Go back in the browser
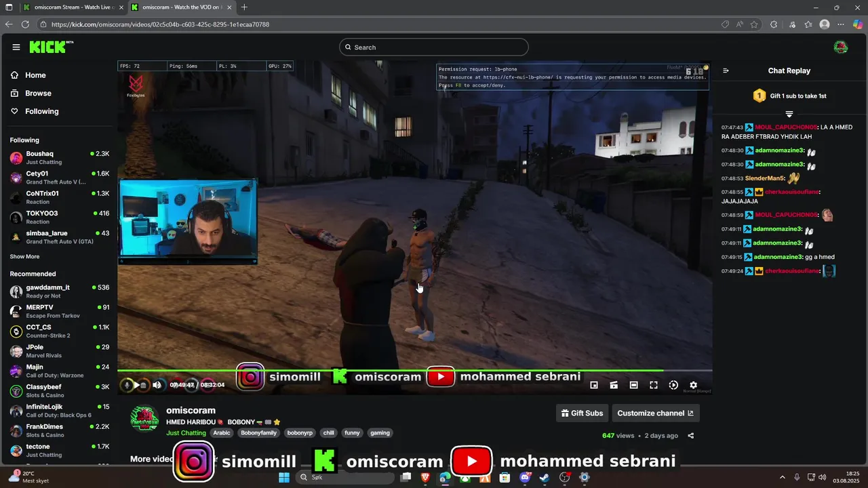 (9, 24)
